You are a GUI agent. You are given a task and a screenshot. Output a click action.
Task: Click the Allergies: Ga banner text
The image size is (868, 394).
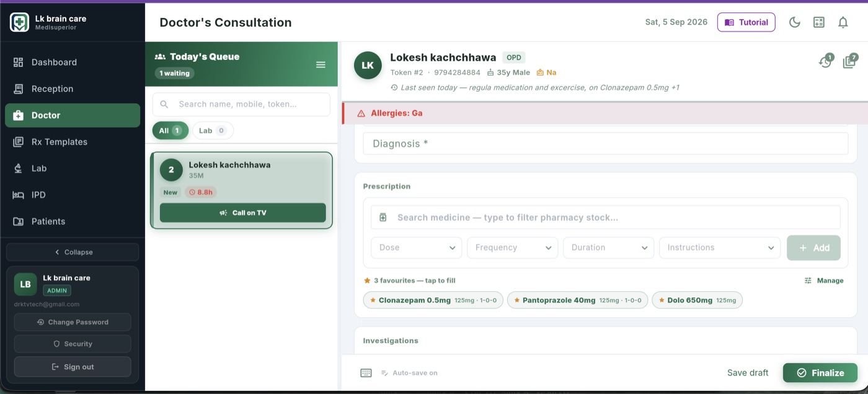(x=397, y=113)
